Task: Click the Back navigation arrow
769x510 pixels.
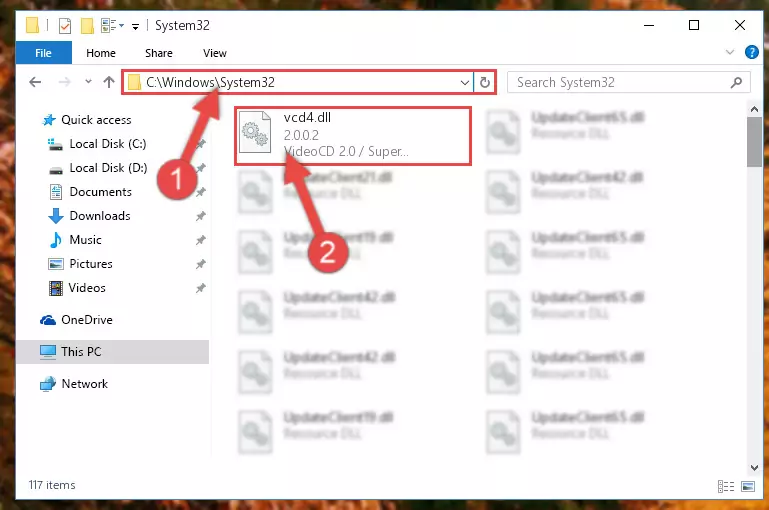Action: (35, 82)
